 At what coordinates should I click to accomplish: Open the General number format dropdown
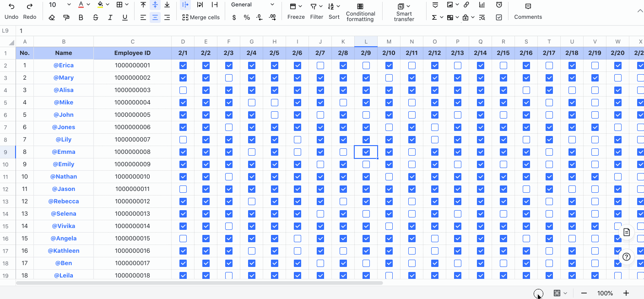tap(252, 5)
